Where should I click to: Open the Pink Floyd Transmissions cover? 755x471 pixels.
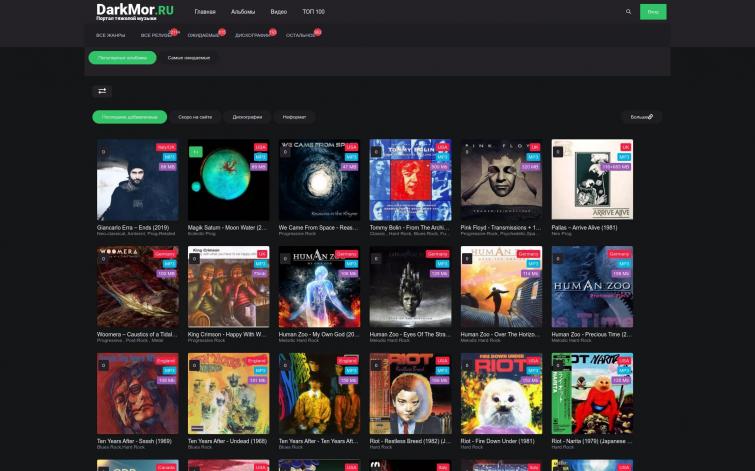click(x=501, y=180)
